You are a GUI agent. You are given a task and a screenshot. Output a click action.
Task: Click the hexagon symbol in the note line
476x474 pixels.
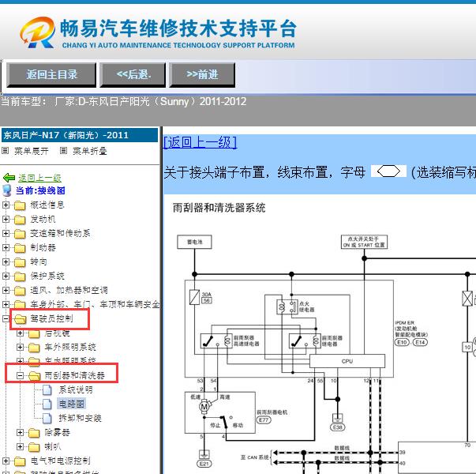388,171
